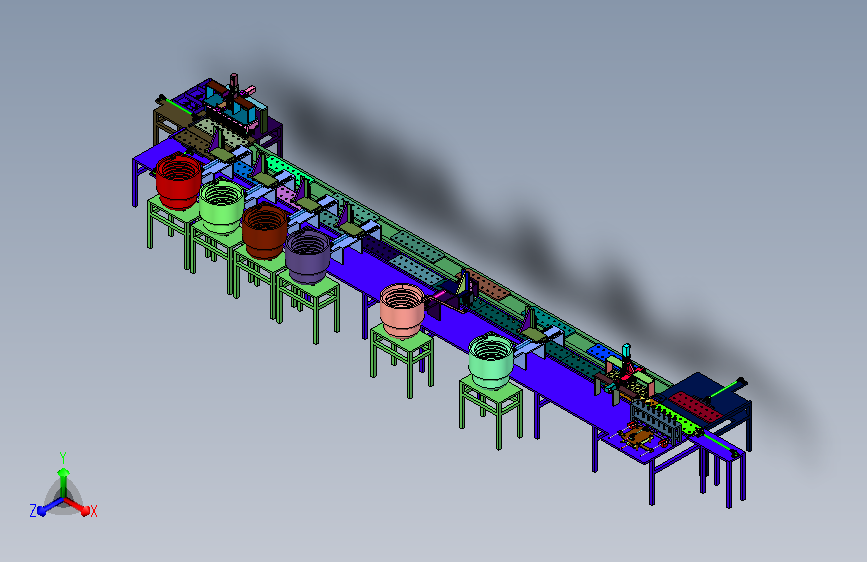Click the X label on the orientation triad
867x562 pixels.
93,512
